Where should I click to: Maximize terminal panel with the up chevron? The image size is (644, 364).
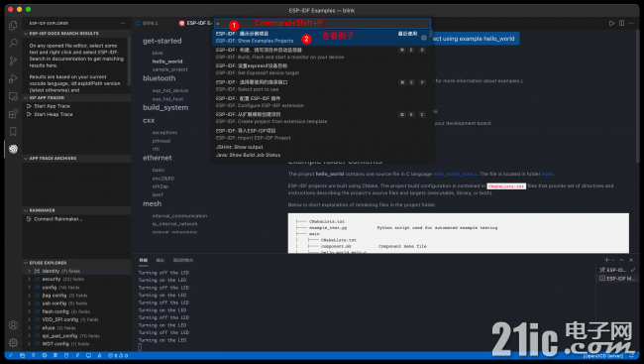click(622, 260)
